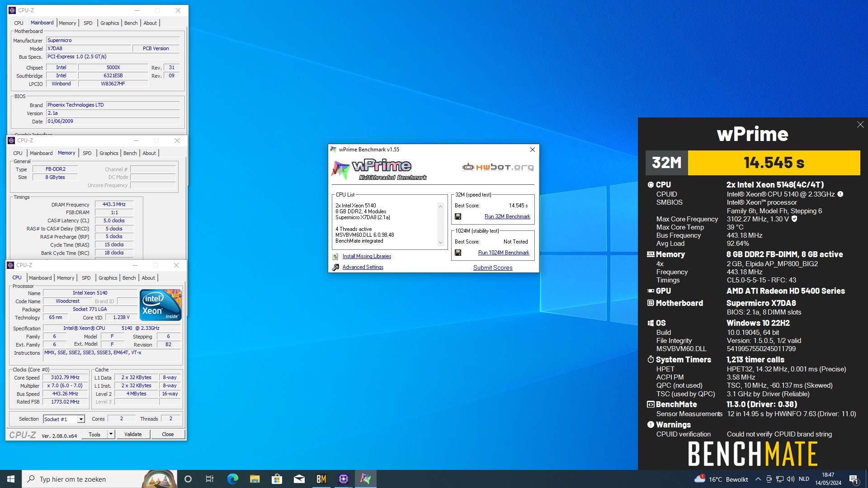The height and width of the screenshot is (488, 868).
Task: Click Run 32M Benchmark link
Action: pos(507,216)
